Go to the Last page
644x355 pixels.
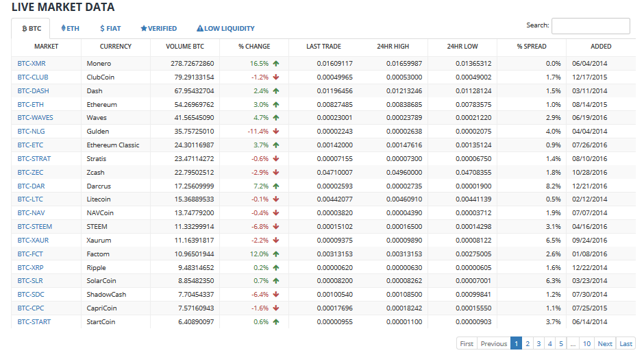(626, 343)
